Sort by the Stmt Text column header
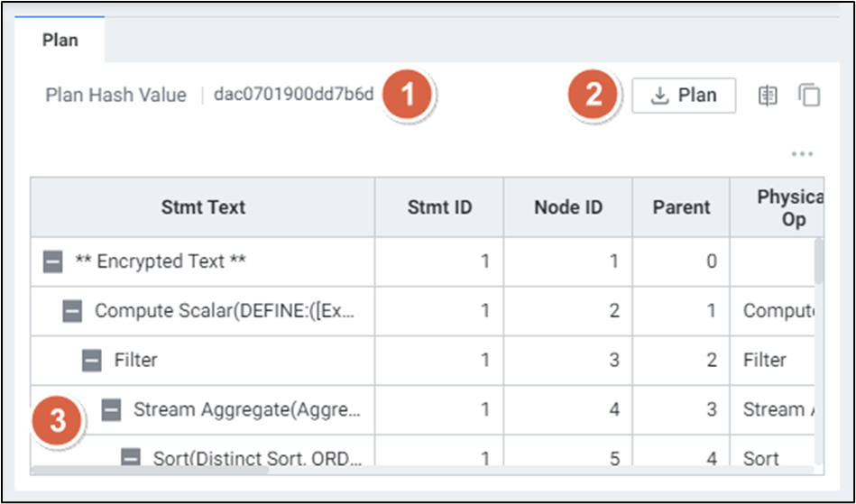The width and height of the screenshot is (856, 504). coord(203,207)
